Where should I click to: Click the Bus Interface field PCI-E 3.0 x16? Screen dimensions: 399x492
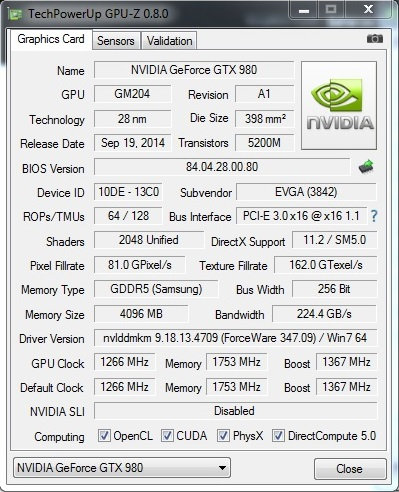[302, 216]
